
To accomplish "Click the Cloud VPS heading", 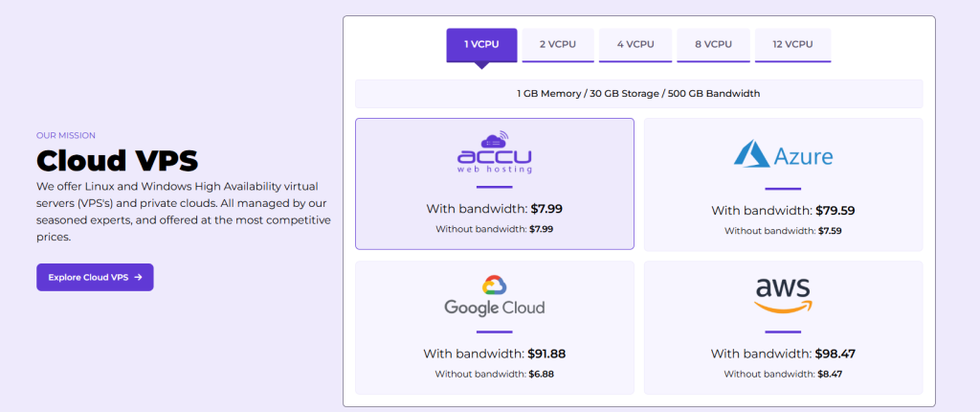I will click(117, 159).
